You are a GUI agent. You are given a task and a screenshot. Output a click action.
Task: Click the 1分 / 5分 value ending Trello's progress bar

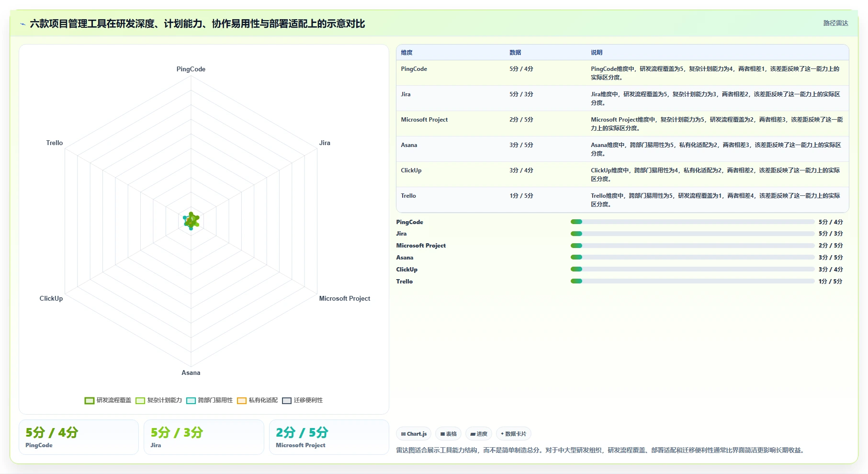pyautogui.click(x=831, y=282)
